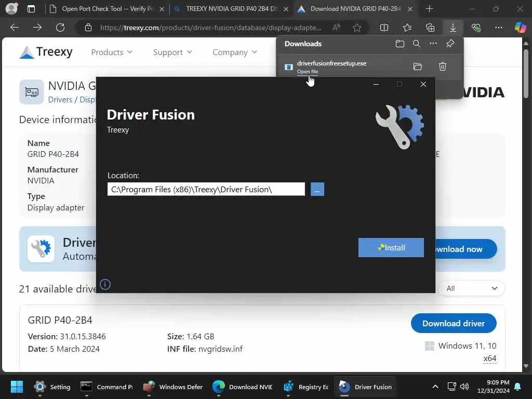Open the downloads folder from Downloads panel
532x399 pixels.
(x=400, y=44)
